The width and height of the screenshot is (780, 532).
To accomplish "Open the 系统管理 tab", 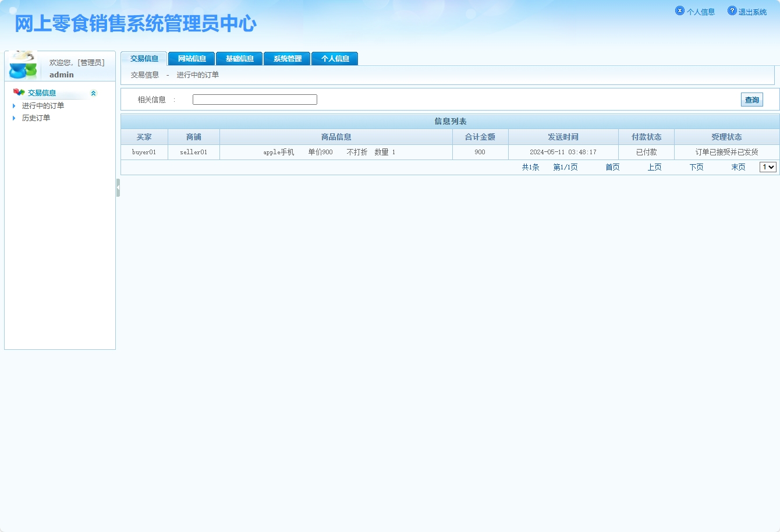I will pos(287,58).
